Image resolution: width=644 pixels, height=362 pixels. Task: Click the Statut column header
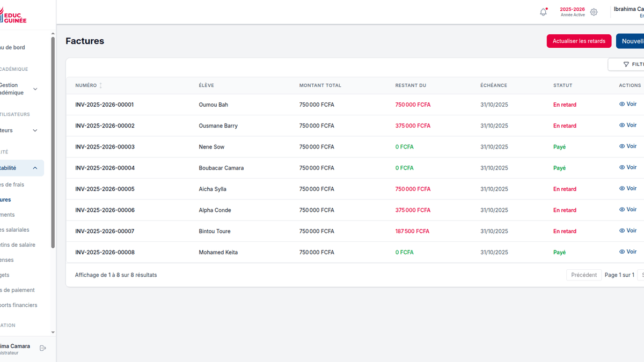(x=563, y=85)
